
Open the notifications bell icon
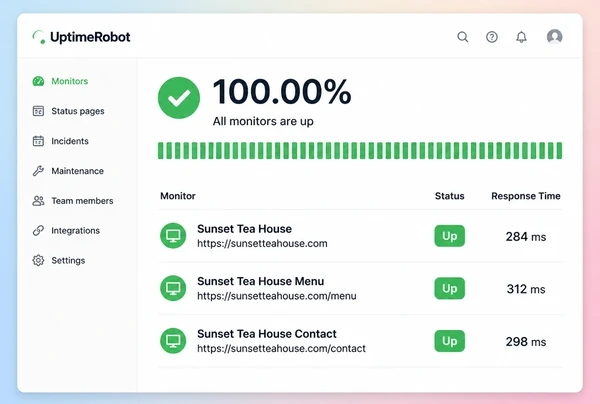click(x=521, y=37)
